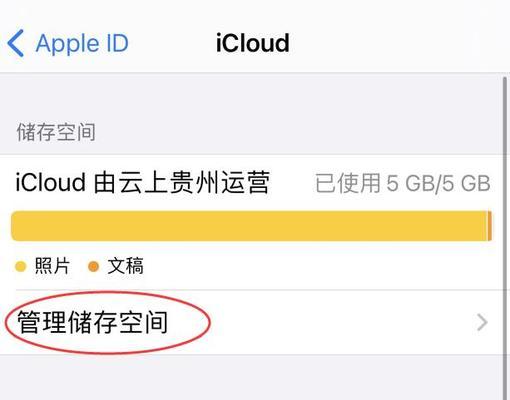The height and width of the screenshot is (400, 510).
Task: Click the gray chevron on 管理储存空间 row
Action: (x=482, y=322)
